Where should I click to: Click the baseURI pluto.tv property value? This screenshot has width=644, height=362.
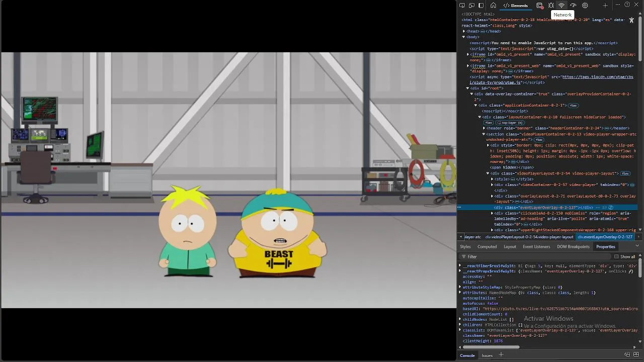point(560,309)
